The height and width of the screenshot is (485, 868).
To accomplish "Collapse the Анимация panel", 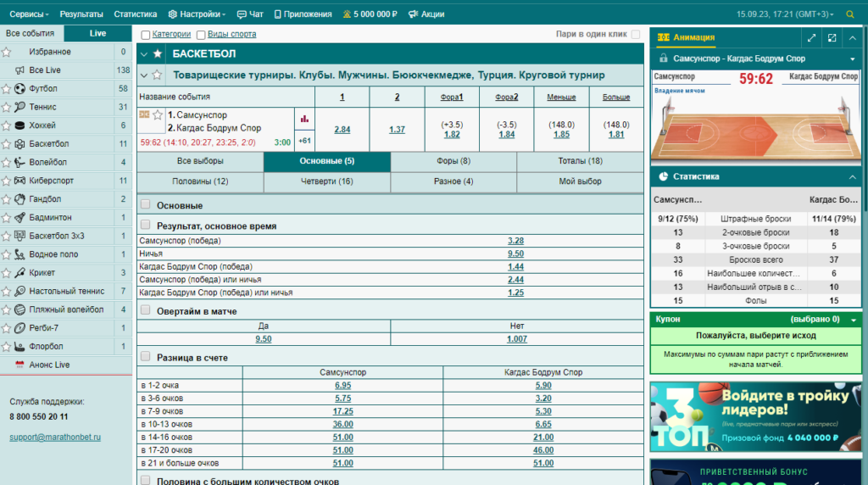I will click(x=853, y=37).
